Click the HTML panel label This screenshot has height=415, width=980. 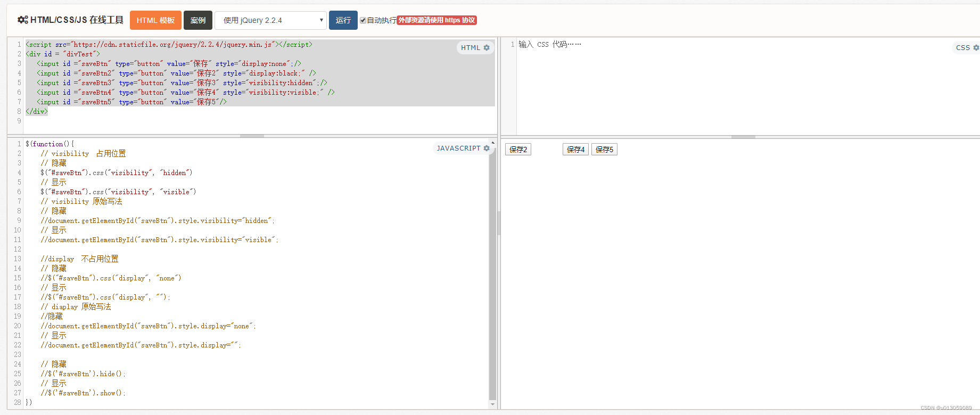471,47
